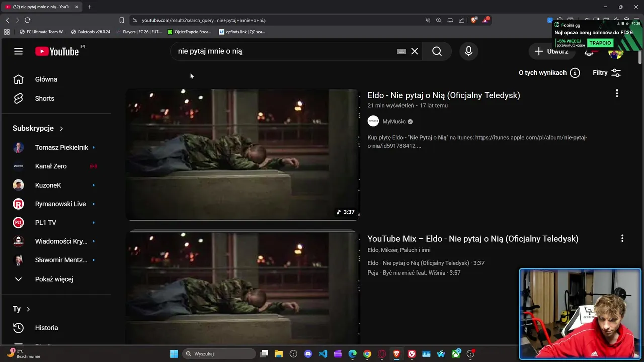644x362 pixels.
Task: Open Task View from taskbar
Action: tap(264, 354)
